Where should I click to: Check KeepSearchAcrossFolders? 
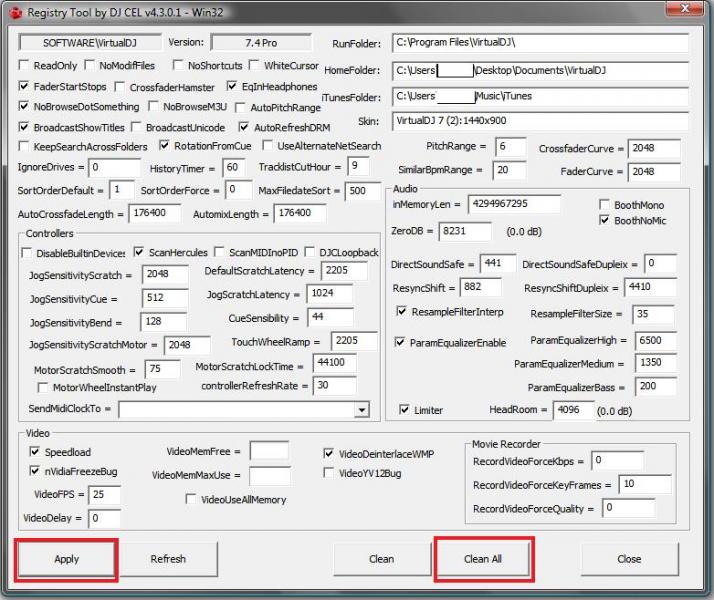[x=24, y=146]
